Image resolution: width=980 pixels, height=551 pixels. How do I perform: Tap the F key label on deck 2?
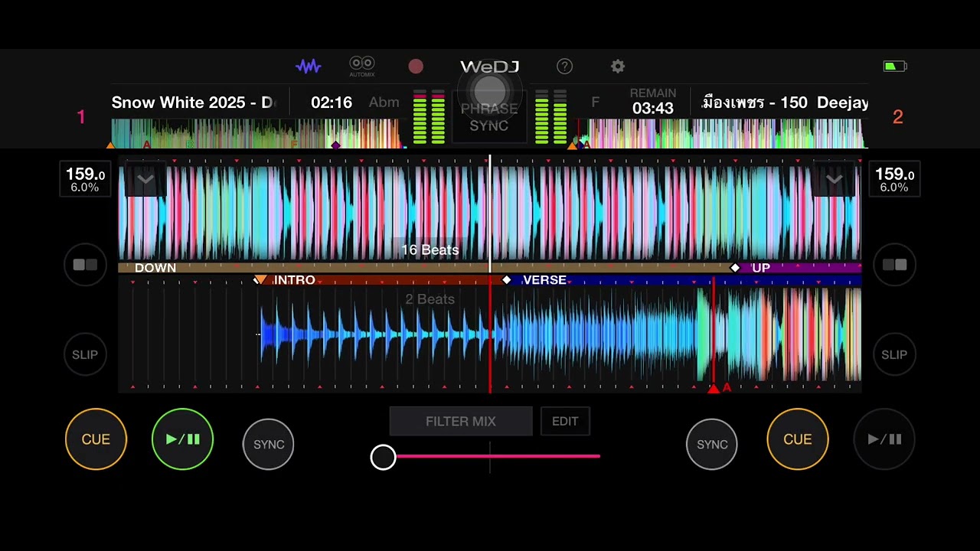tap(595, 102)
